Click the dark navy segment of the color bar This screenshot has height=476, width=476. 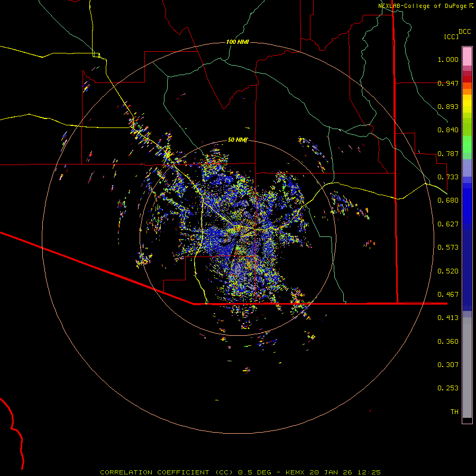(x=467, y=267)
